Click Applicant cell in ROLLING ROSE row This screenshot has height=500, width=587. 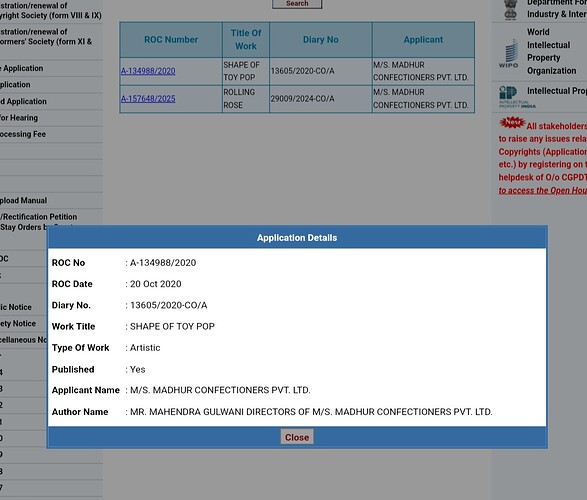tap(423, 99)
